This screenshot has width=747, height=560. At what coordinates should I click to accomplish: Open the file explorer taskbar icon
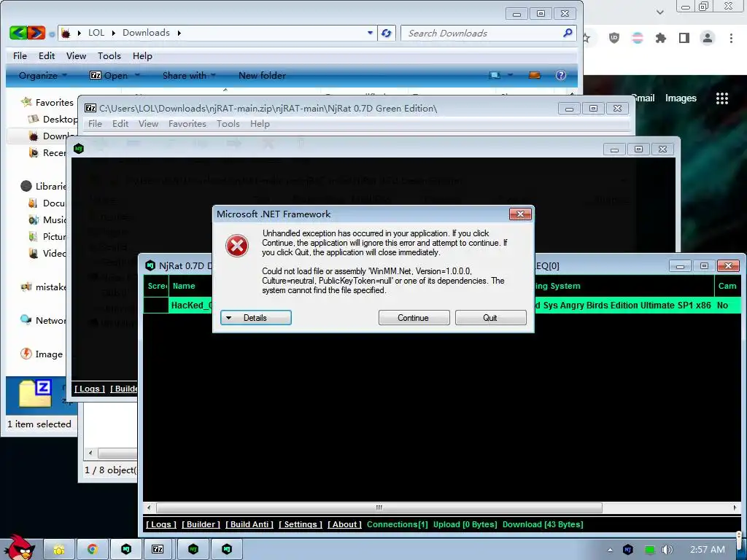point(59,550)
